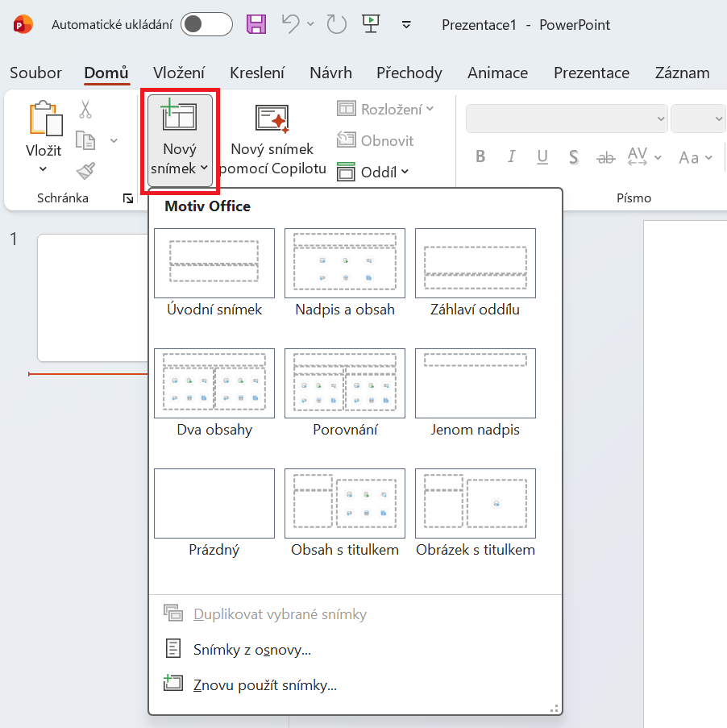The image size is (727, 728).
Task: Redo the last action
Action: point(336,24)
